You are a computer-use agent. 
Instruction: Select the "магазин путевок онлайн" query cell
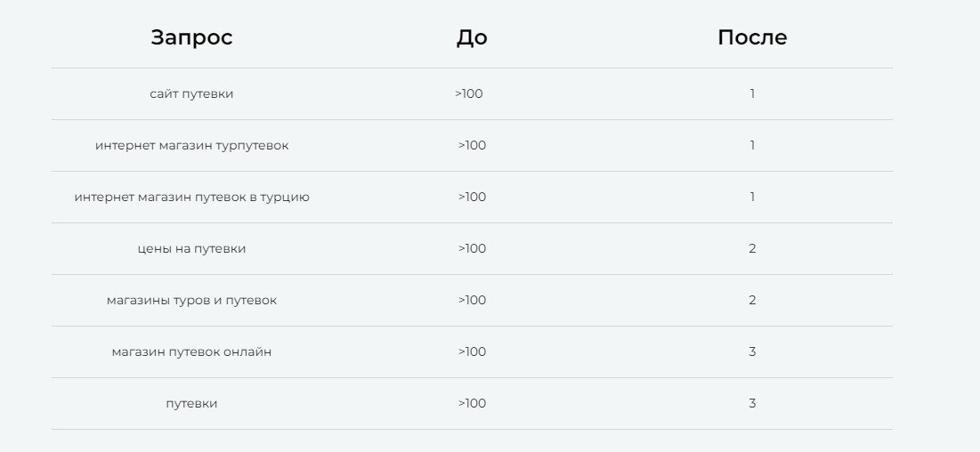[x=191, y=351]
